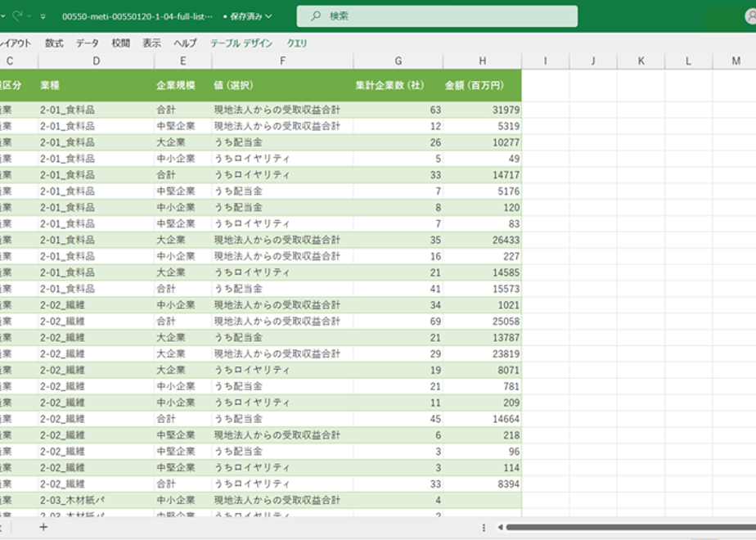Select column F header

[x=282, y=61]
